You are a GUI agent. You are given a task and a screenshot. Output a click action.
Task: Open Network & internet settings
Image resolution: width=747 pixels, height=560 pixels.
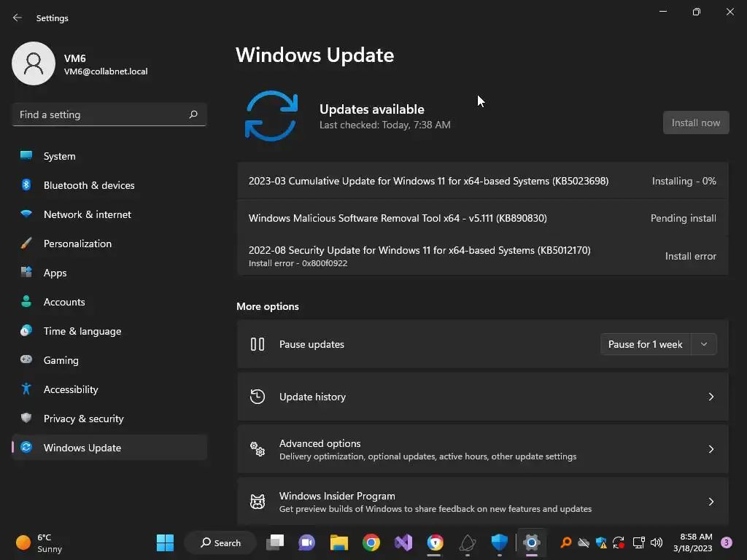(x=109, y=214)
